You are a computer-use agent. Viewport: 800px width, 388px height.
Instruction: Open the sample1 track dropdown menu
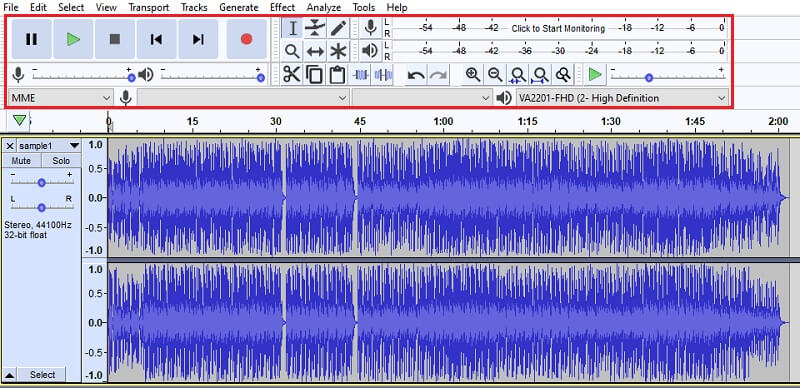click(74, 146)
